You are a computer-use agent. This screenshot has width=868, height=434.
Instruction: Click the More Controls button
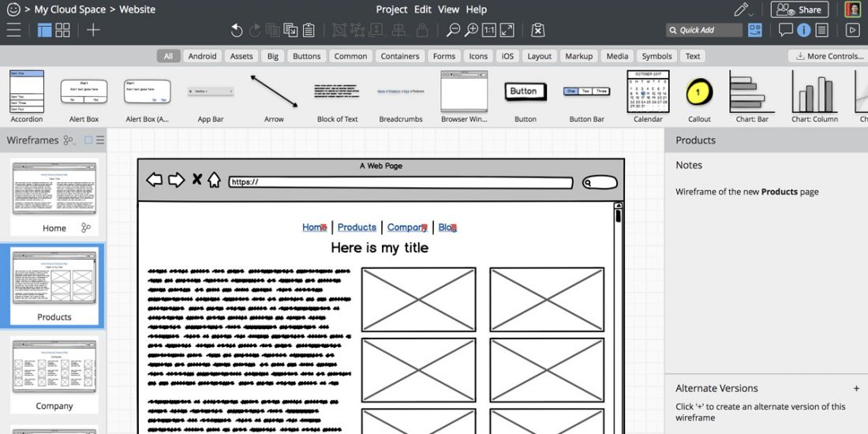pyautogui.click(x=828, y=56)
